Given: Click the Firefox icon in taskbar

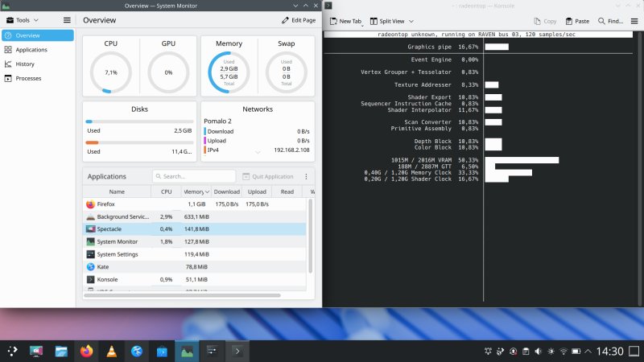Looking at the screenshot, I should pyautogui.click(x=86, y=352).
